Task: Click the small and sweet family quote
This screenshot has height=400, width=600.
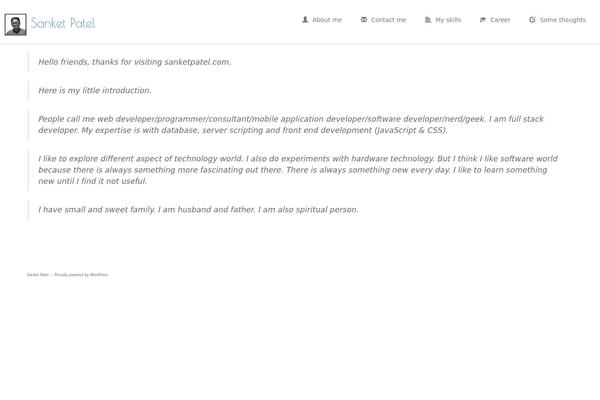Action: (198, 210)
